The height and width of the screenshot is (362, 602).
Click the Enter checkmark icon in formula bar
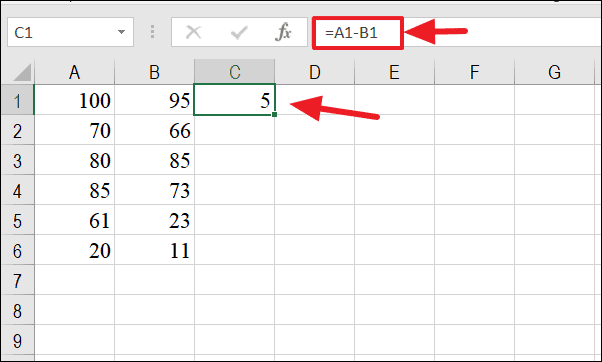(x=239, y=32)
